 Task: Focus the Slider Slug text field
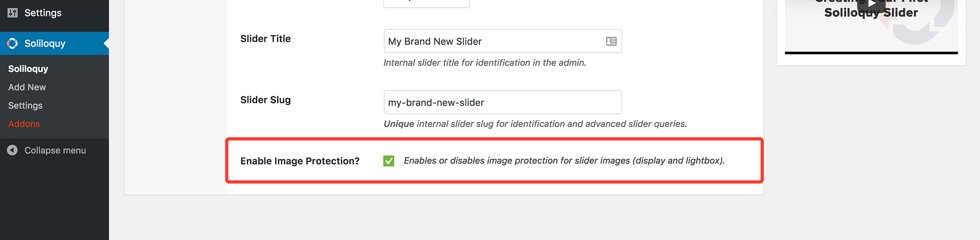pos(503,102)
